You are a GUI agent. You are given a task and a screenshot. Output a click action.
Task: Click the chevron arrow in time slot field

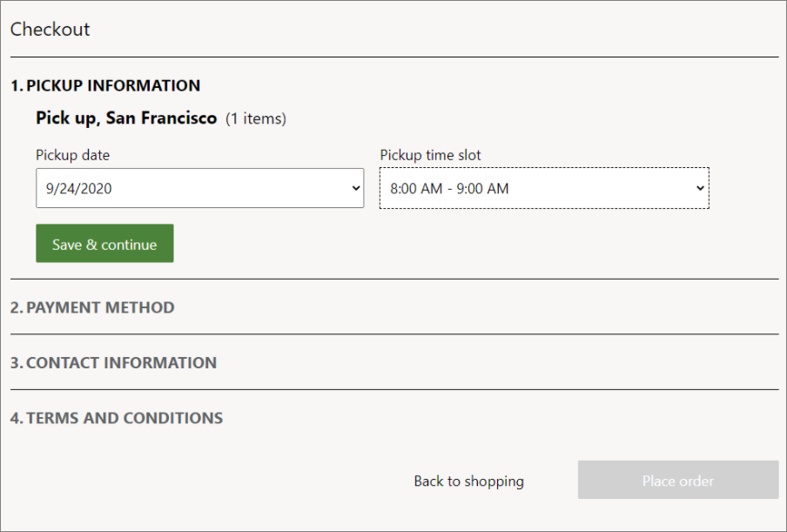(700, 188)
